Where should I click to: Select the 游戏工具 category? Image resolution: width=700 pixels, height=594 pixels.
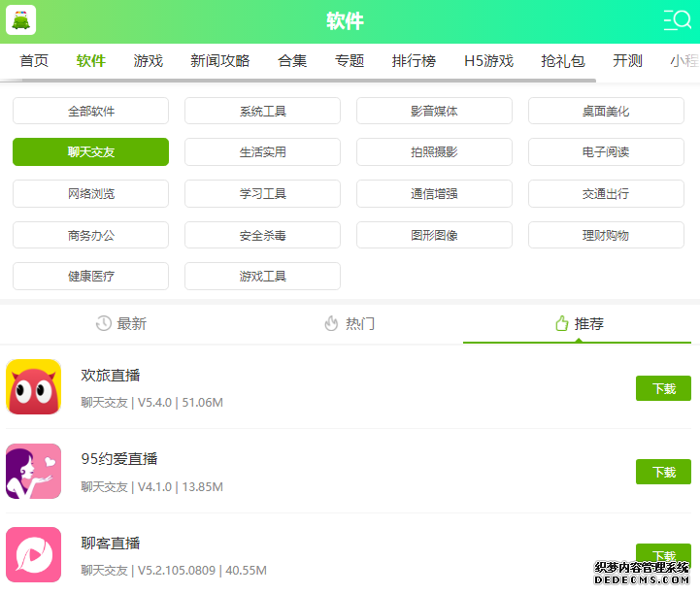(262, 277)
